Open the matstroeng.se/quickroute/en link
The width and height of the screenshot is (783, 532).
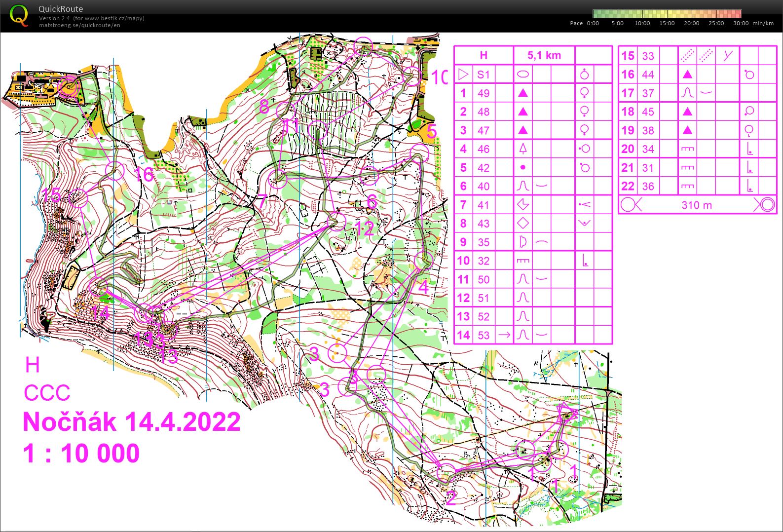(x=79, y=26)
